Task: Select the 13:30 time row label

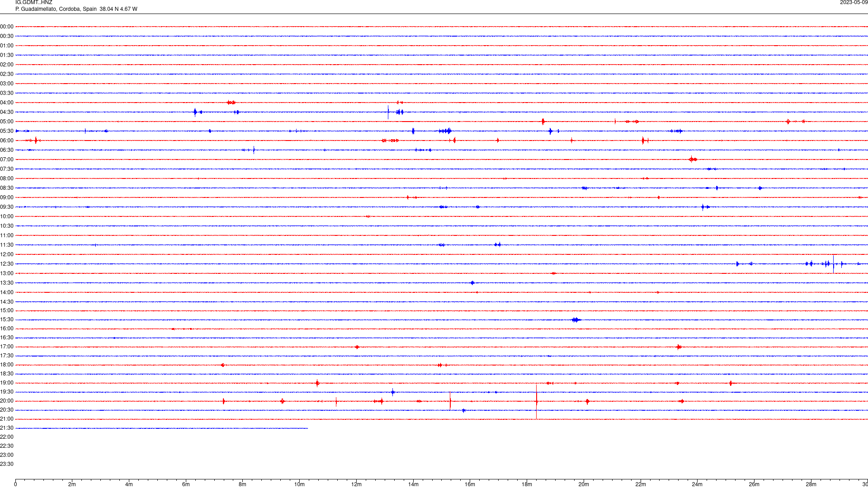Action: (7, 283)
